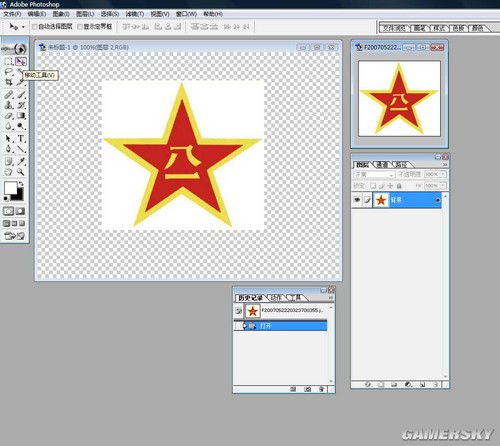Click the foreground color swatch

tap(10, 188)
